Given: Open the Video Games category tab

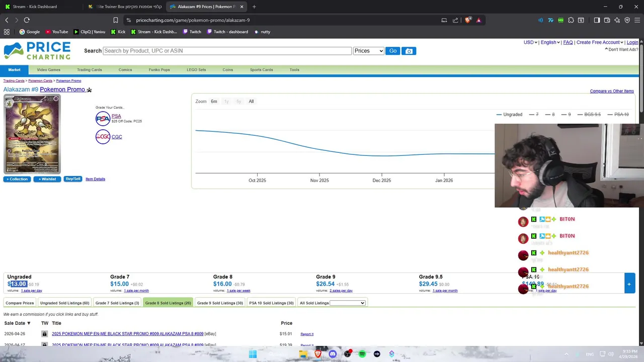Looking at the screenshot, I should pyautogui.click(x=49, y=70).
